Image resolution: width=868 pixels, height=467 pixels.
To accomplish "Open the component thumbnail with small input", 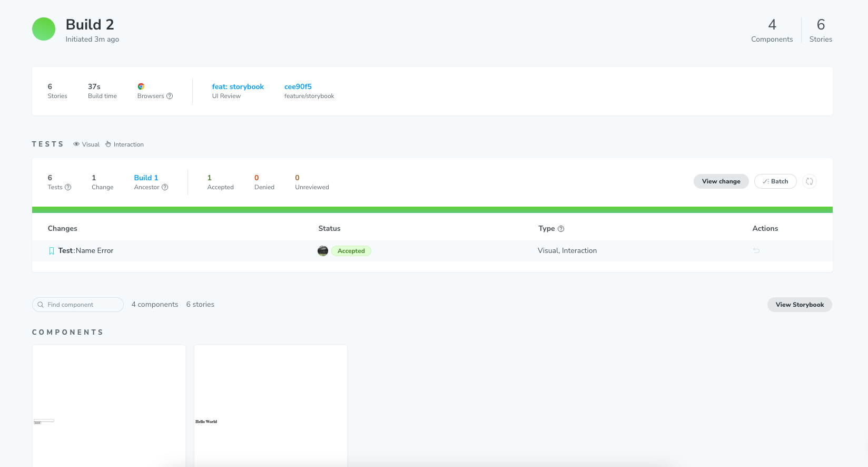I will 109,406.
